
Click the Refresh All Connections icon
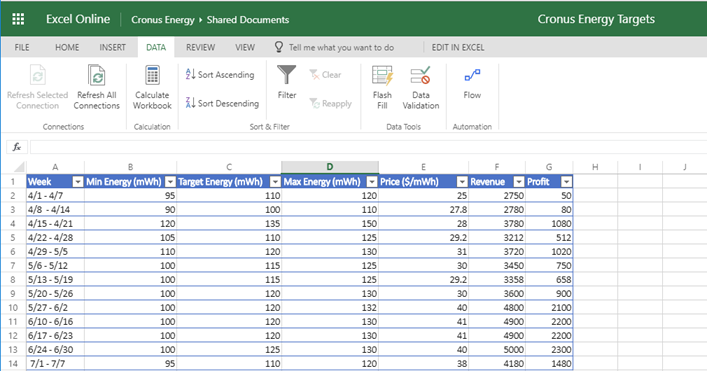(96, 75)
